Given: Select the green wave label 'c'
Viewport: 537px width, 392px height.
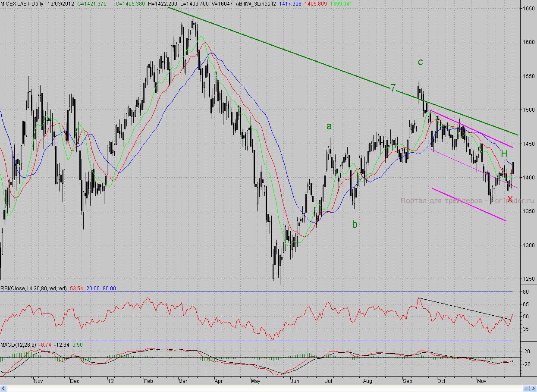Looking at the screenshot, I should tap(421, 62).
